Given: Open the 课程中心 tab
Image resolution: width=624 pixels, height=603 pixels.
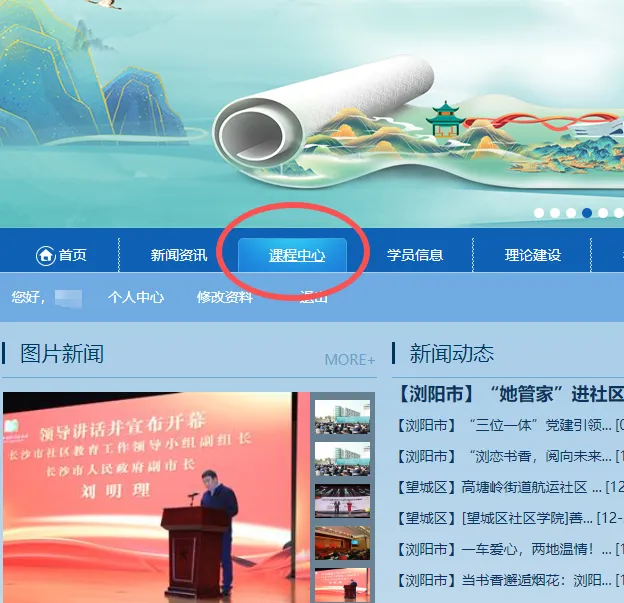Looking at the screenshot, I should (x=297, y=256).
